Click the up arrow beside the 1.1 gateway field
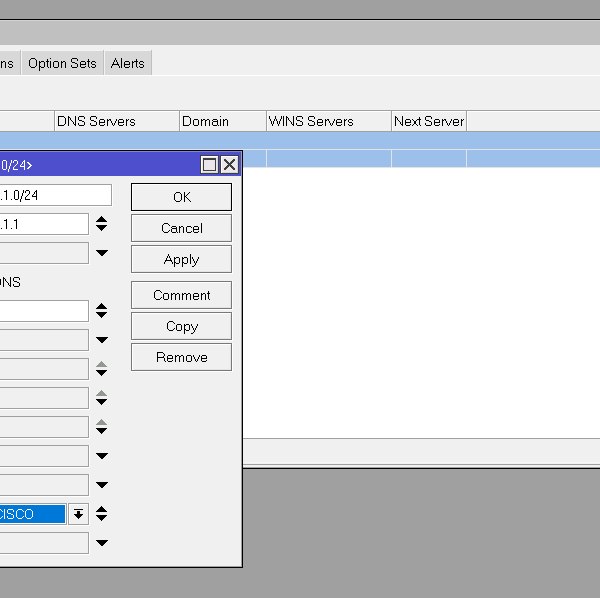This screenshot has width=600, height=598. pyautogui.click(x=101, y=219)
